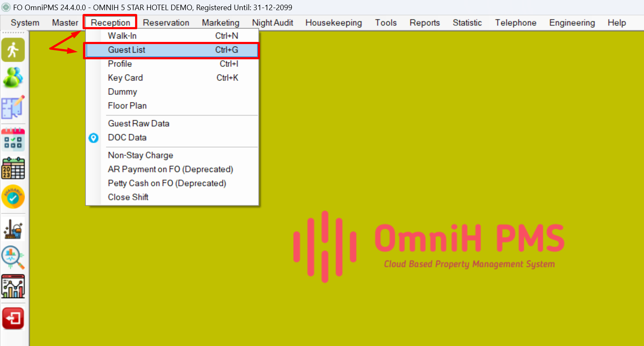The height and width of the screenshot is (346, 644).
Task: Open the Engineering menu
Action: click(x=572, y=23)
